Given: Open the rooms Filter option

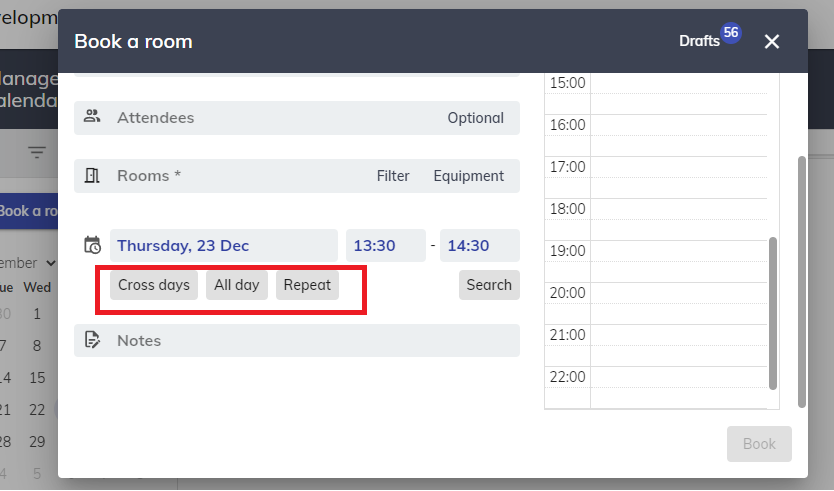Looking at the screenshot, I should 393,176.
